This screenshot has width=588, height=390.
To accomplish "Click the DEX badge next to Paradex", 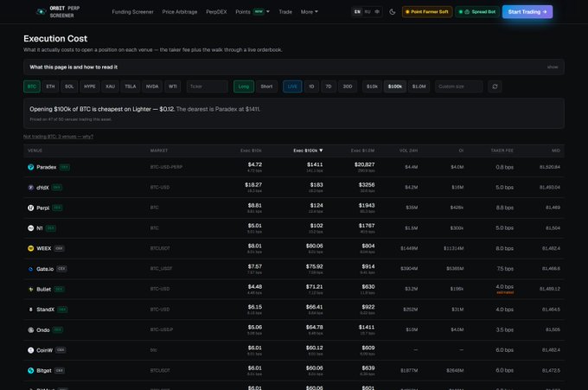I will point(65,167).
